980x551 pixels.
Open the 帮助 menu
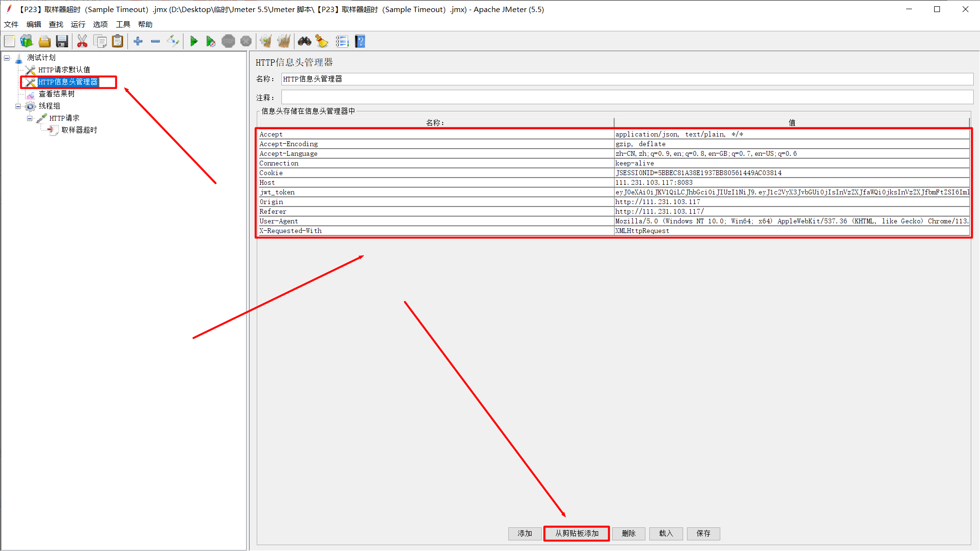coord(145,25)
